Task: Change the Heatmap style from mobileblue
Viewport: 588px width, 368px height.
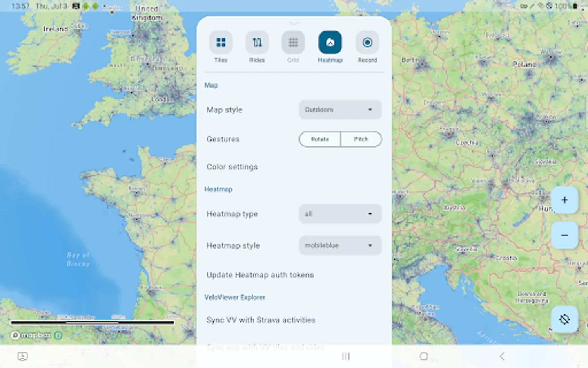Action: pos(340,245)
